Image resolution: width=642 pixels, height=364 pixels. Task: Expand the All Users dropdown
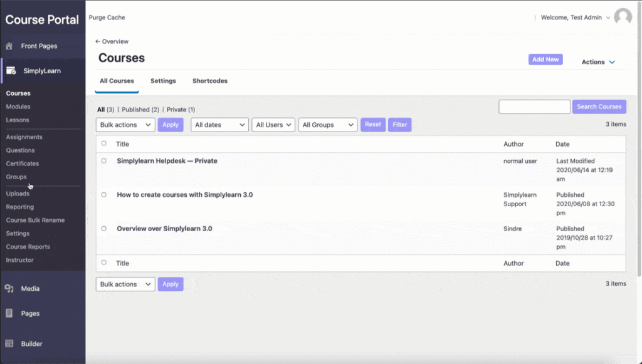click(x=273, y=125)
